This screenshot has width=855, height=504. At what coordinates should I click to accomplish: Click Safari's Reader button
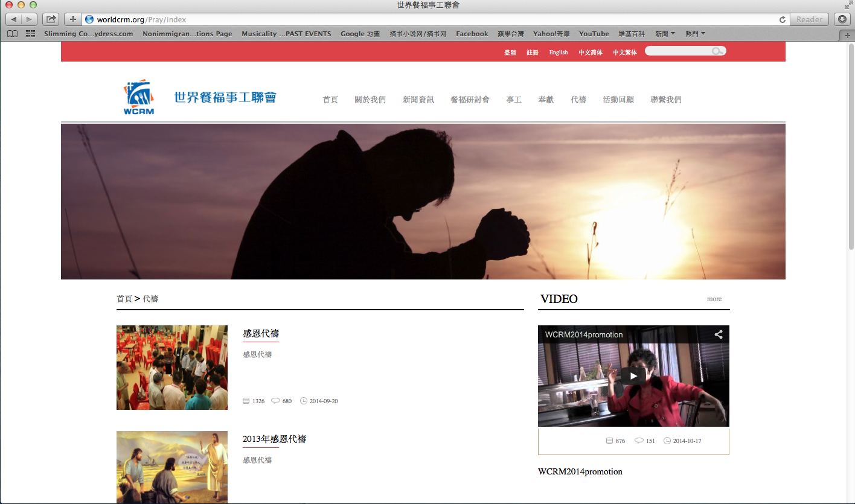point(809,19)
